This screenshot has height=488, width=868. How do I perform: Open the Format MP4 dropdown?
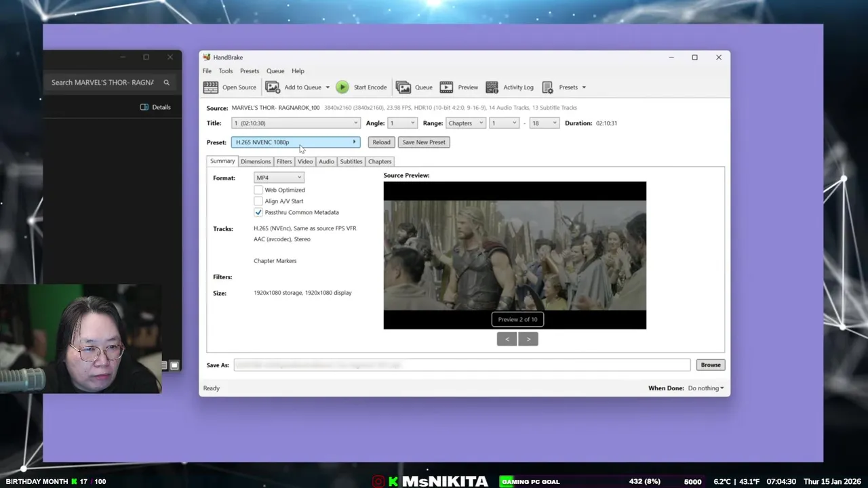tap(279, 178)
